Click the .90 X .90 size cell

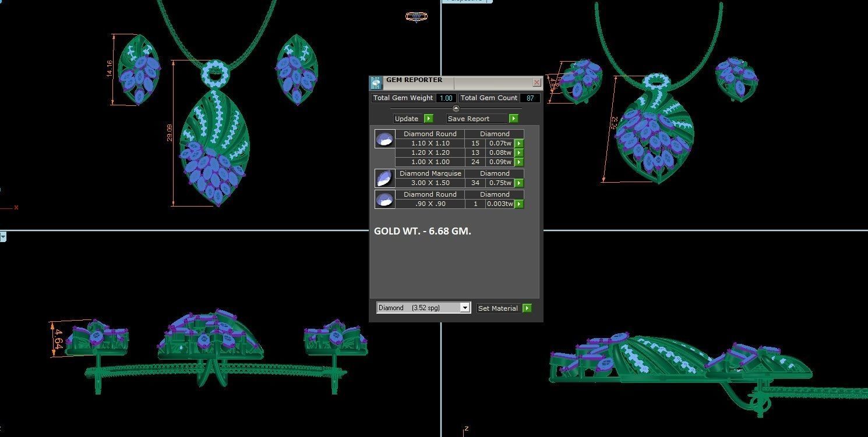[430, 204]
